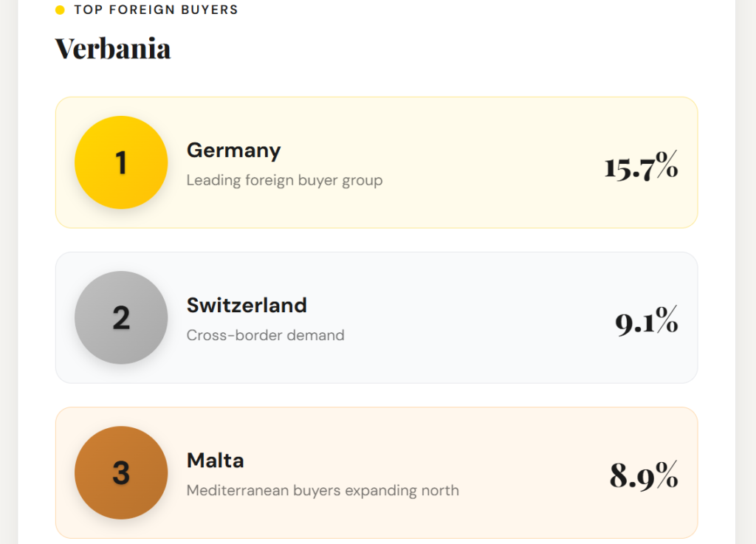Click the gold rank 1 badge
Screen dimensions: 756x544
point(121,162)
